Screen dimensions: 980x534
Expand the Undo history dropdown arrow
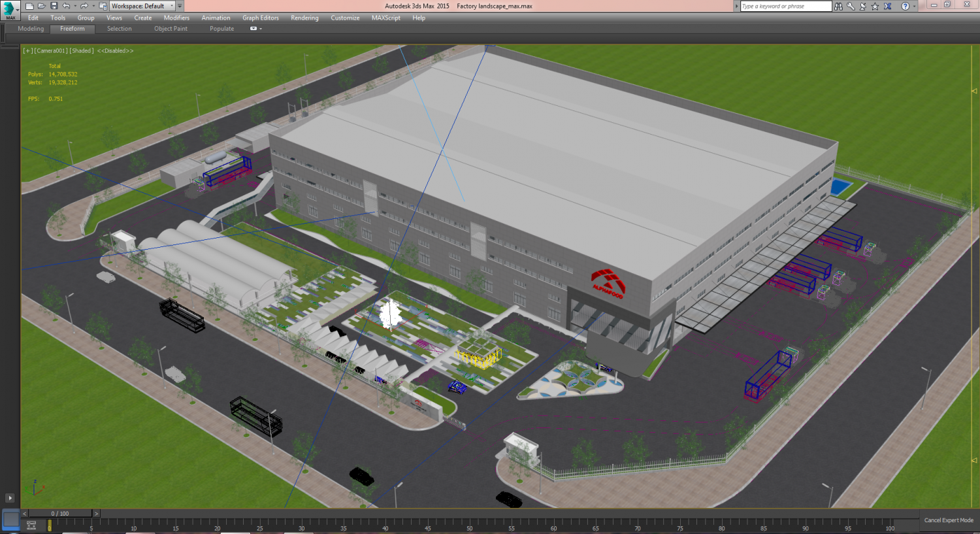click(x=75, y=5)
